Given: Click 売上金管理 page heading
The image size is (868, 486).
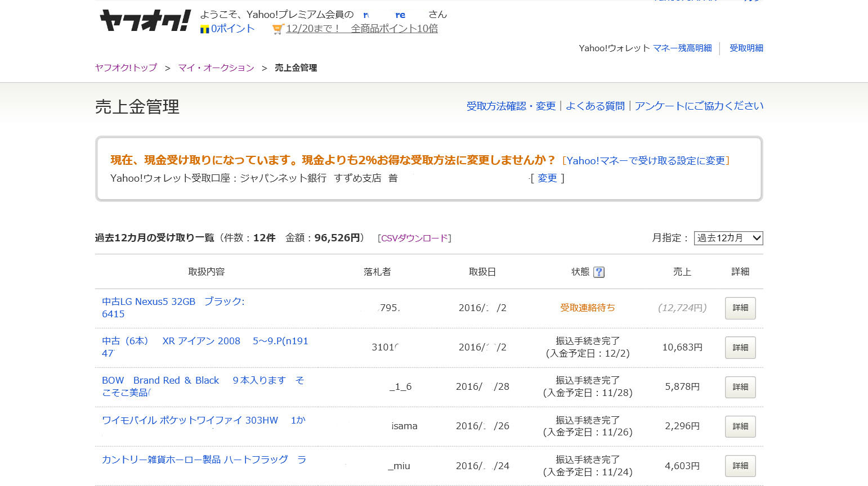Looking at the screenshot, I should coord(137,106).
